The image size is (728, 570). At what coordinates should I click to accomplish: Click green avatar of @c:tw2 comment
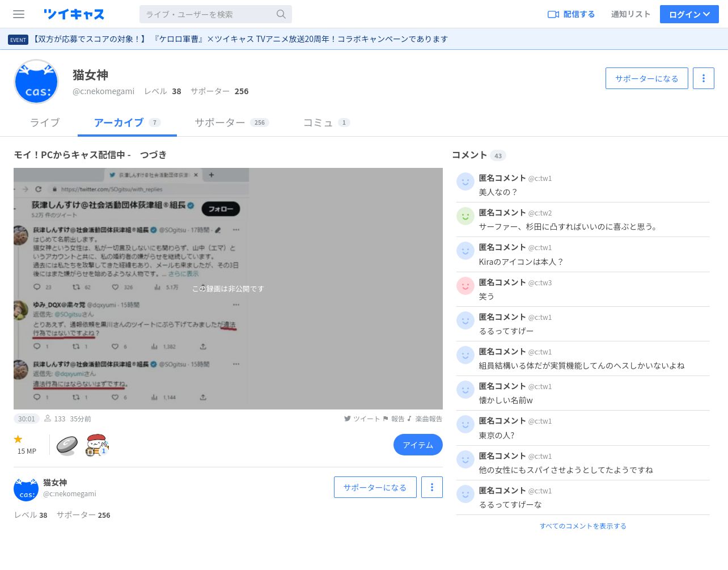[x=465, y=216]
